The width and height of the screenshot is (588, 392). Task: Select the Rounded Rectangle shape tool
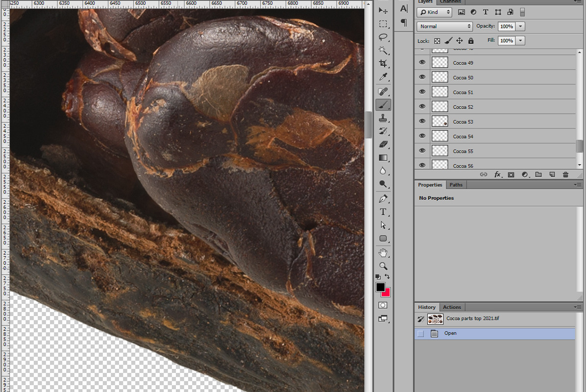(383, 239)
